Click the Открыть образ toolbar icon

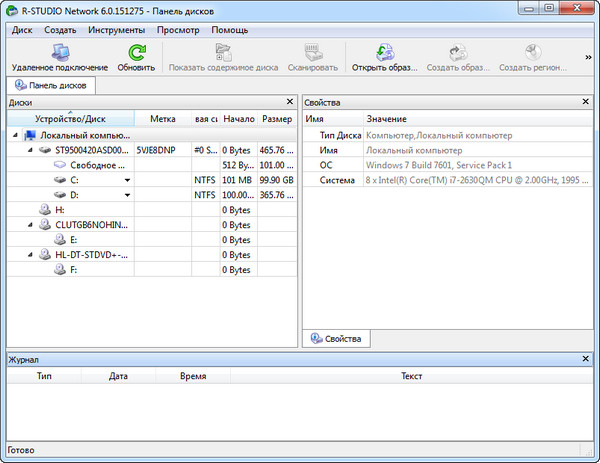coord(384,52)
